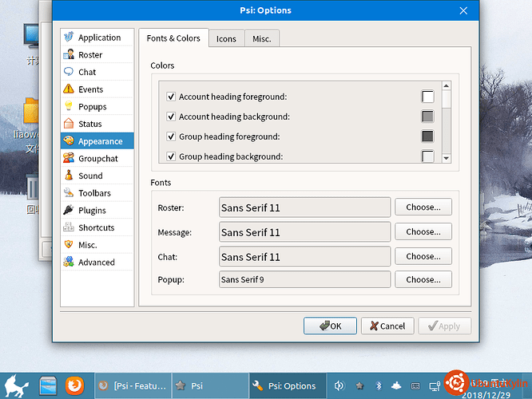Image resolution: width=532 pixels, height=399 pixels.
Task: Uncheck Account heading foreground checkbox
Action: pos(171,97)
